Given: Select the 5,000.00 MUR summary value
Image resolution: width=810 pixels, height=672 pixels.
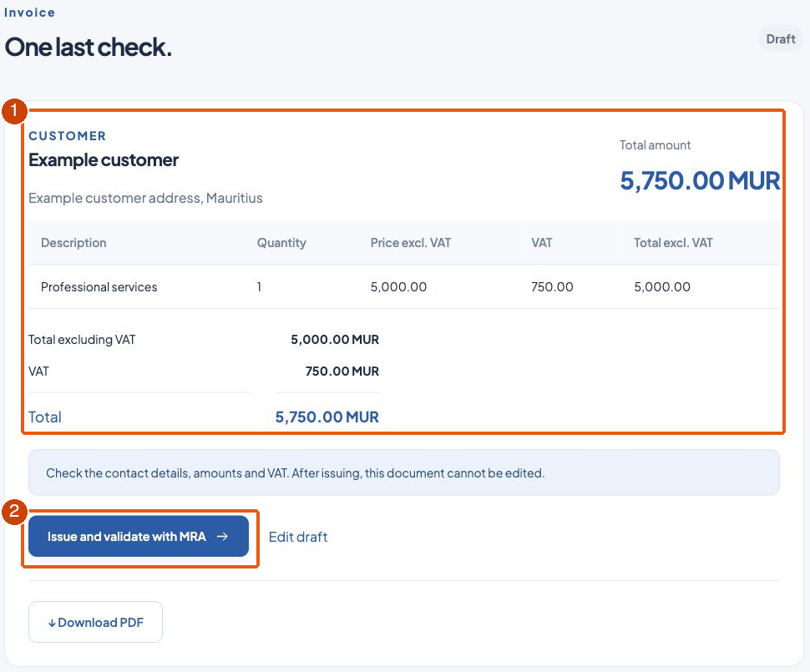Looking at the screenshot, I should point(335,340).
